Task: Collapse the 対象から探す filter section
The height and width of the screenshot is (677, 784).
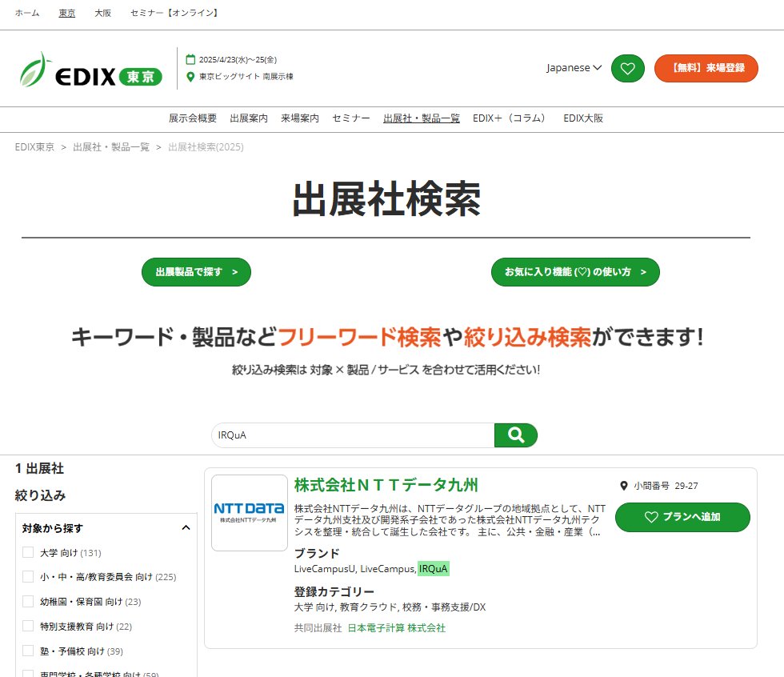Action: tap(186, 528)
